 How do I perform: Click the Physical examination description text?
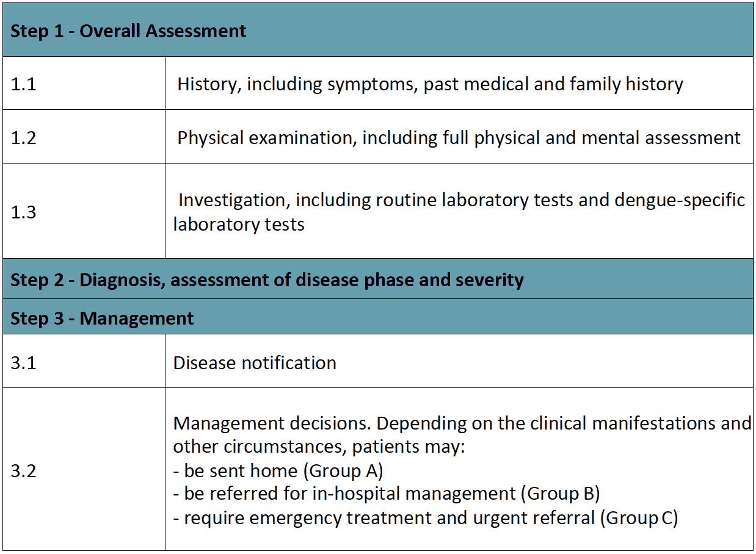[459, 138]
